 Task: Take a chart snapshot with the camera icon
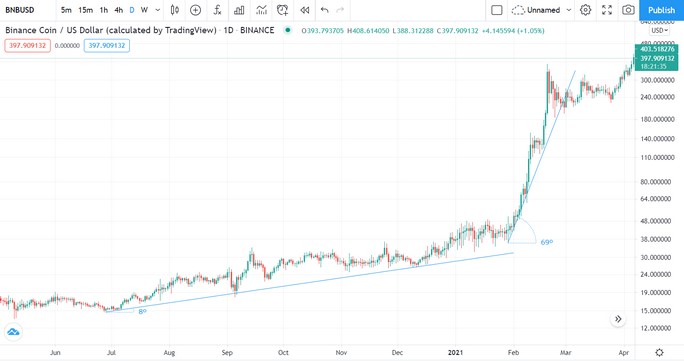628,10
